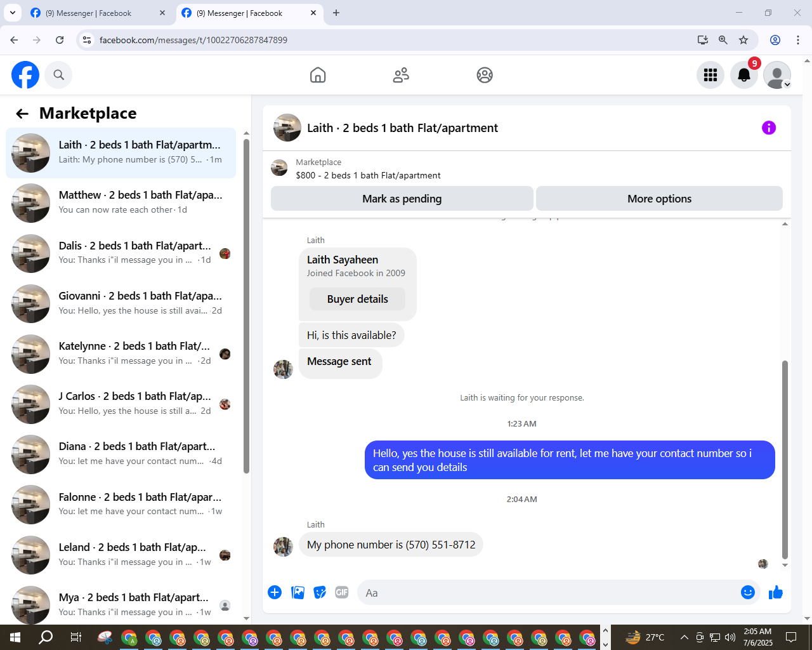Screen dimensions: 812x650
Task: Click the 'Hi, is this available?' message
Action: pyautogui.click(x=351, y=335)
